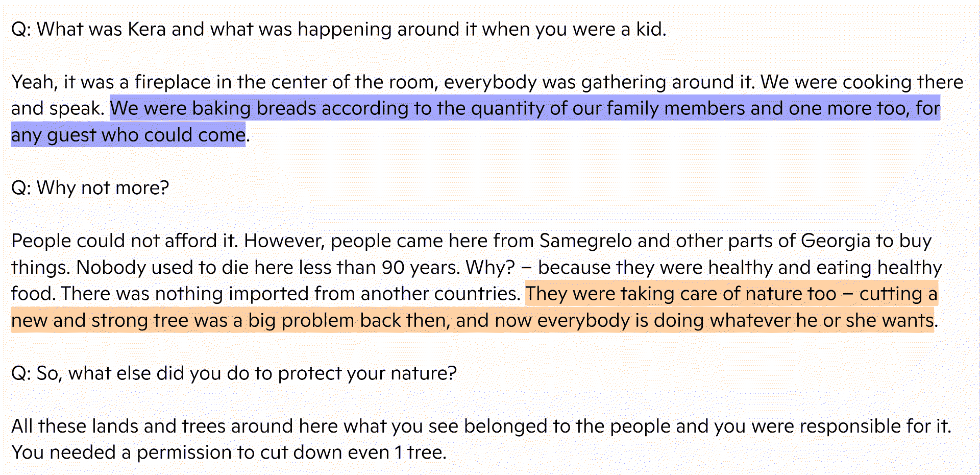
Task: Click the word "Kera" in the first question
Action: coord(146,30)
